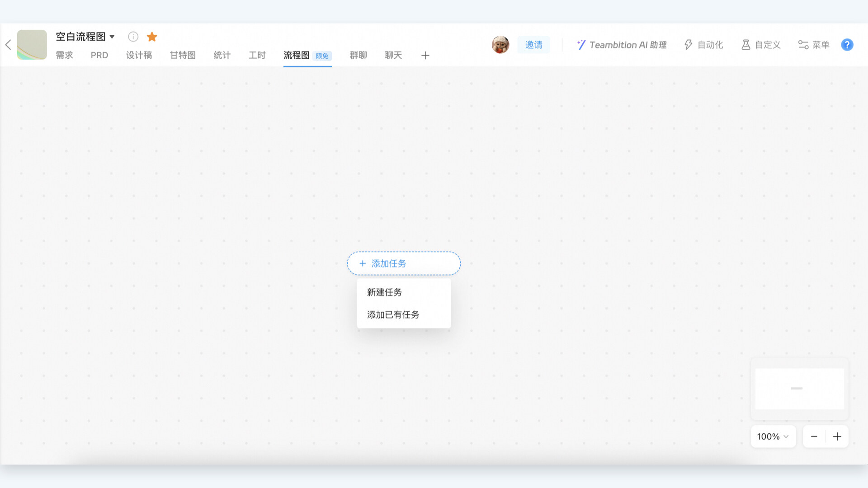This screenshot has height=488, width=868.
Task: Click the canvas minimap preview
Action: 800,389
